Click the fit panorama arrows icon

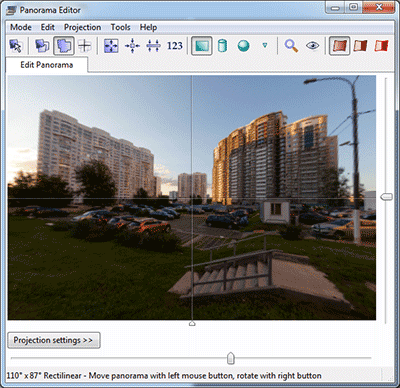click(x=111, y=46)
